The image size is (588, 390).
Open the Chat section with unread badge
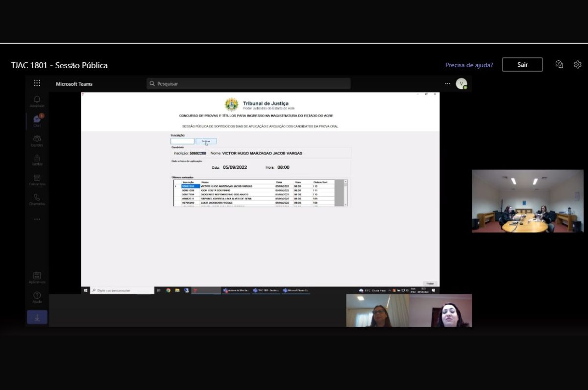coord(37,120)
